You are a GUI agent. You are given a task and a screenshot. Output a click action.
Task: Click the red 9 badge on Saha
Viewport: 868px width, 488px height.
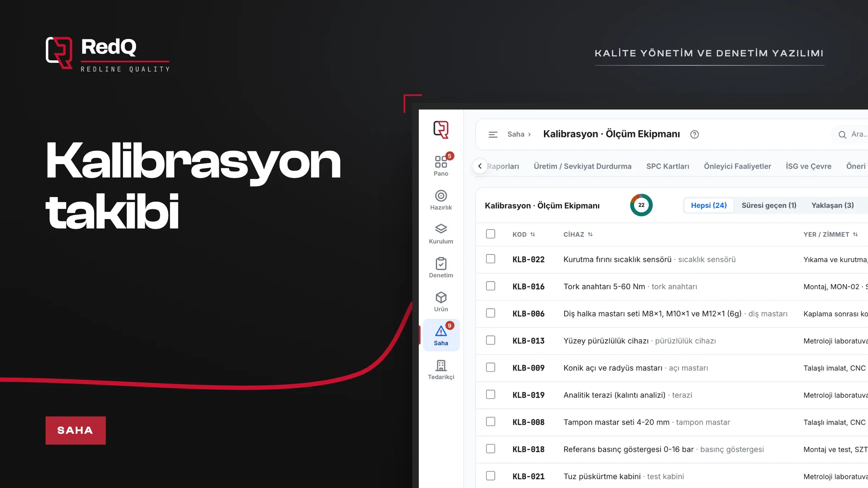pyautogui.click(x=450, y=325)
